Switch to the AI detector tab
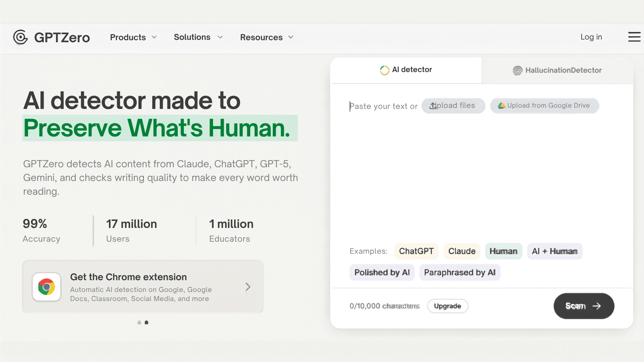 click(406, 70)
